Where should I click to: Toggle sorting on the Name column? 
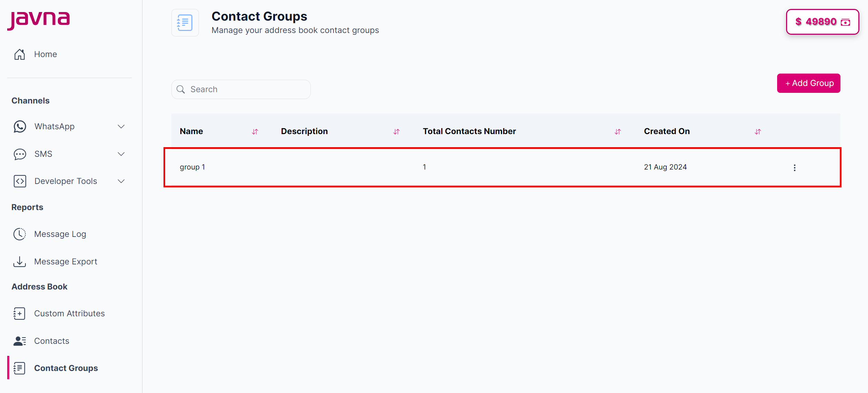255,131
